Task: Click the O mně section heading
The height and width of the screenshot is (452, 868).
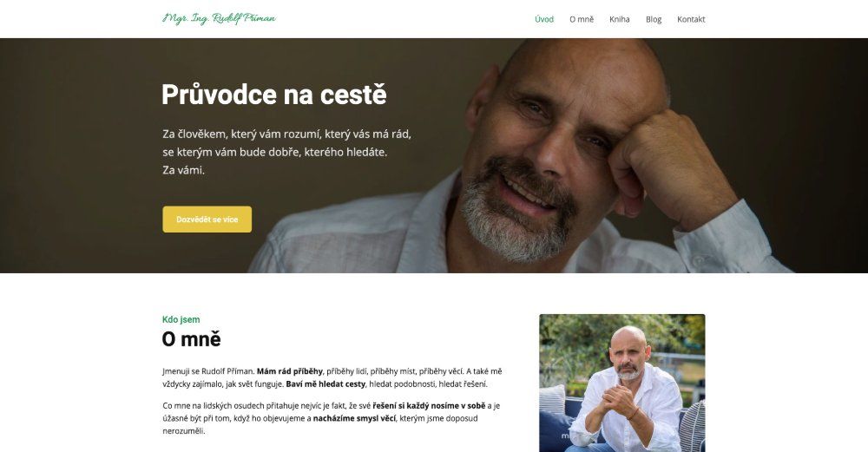Action: tap(192, 339)
